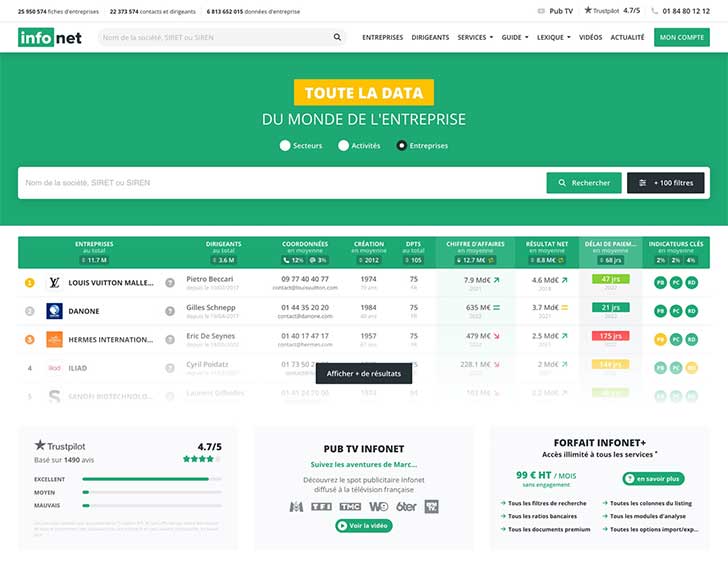
Task: Click FC indicator badge in Hermes row
Action: (676, 340)
